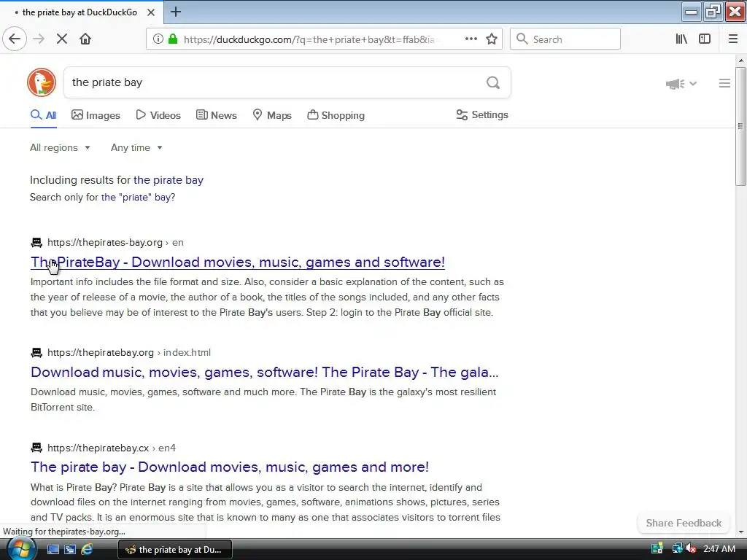Bookmark this page with the star icon
747x560 pixels.
[x=492, y=39]
